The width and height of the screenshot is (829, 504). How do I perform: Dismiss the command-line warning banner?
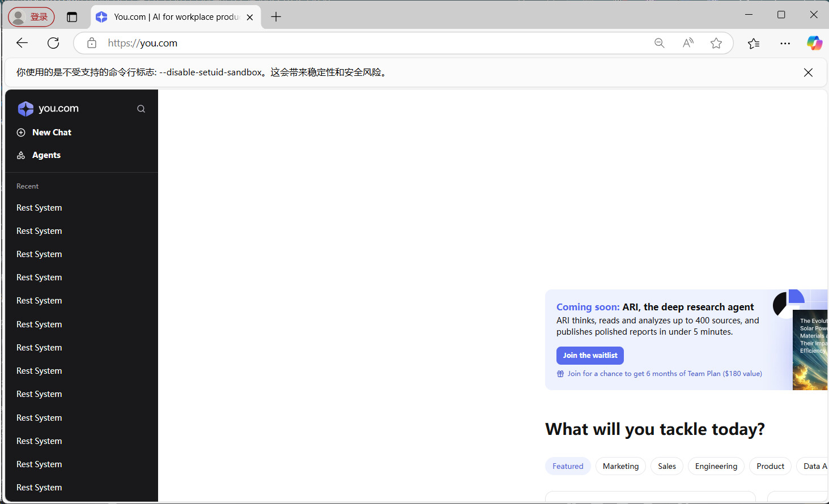(x=808, y=72)
